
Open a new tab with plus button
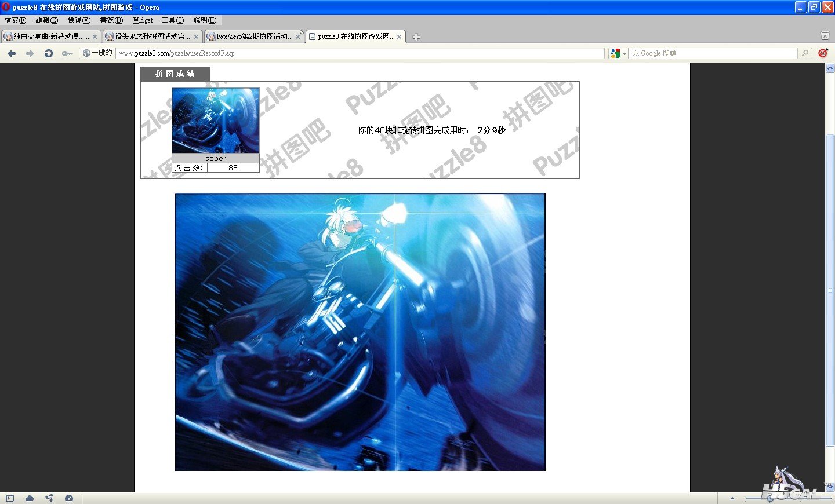tap(416, 37)
